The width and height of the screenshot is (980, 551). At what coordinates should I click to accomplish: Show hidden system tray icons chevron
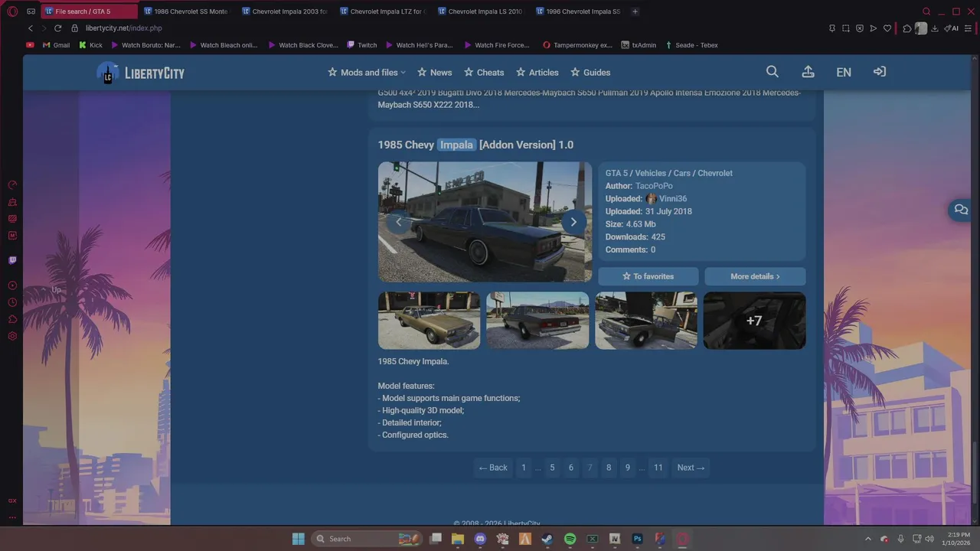click(x=867, y=539)
